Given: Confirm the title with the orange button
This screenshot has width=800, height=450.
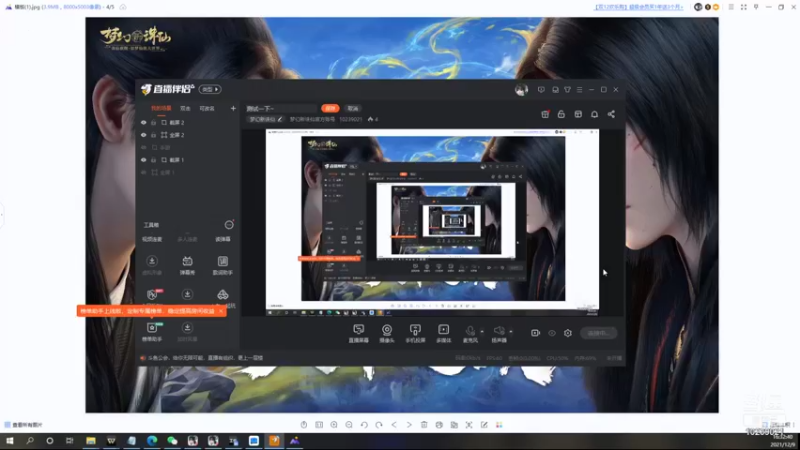Looking at the screenshot, I should pos(330,108).
